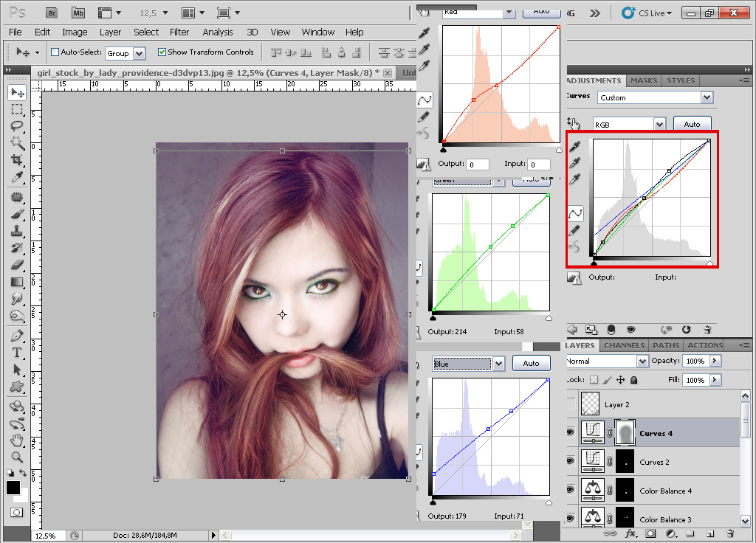This screenshot has width=756, height=543.
Task: Select the Brush tool
Action: [18, 214]
